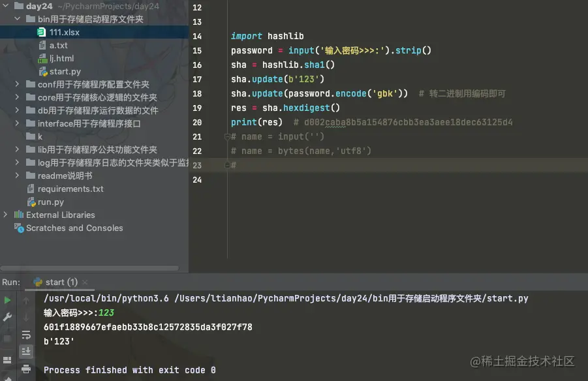Image resolution: width=588 pixels, height=381 pixels.
Task: Click the a.txt text file icon
Action: point(42,46)
